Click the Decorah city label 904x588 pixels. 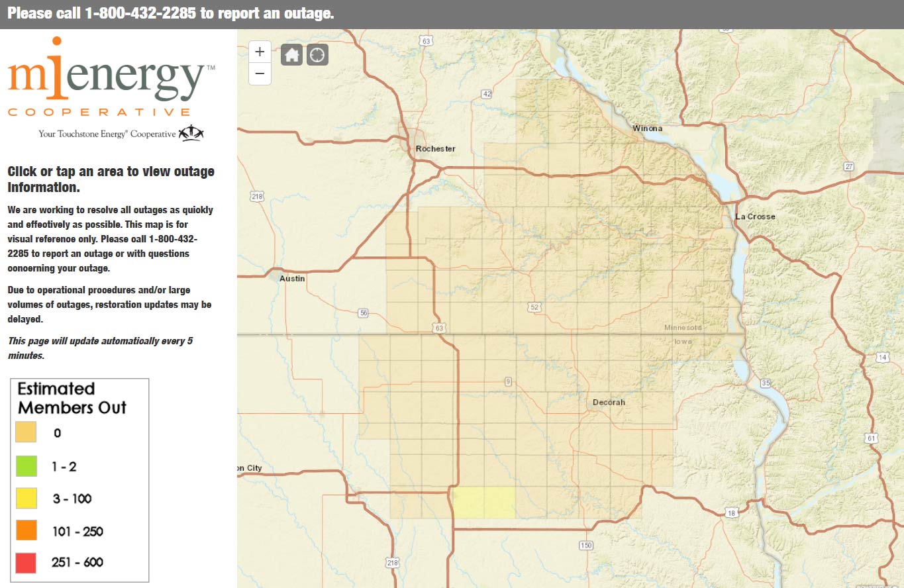click(608, 402)
